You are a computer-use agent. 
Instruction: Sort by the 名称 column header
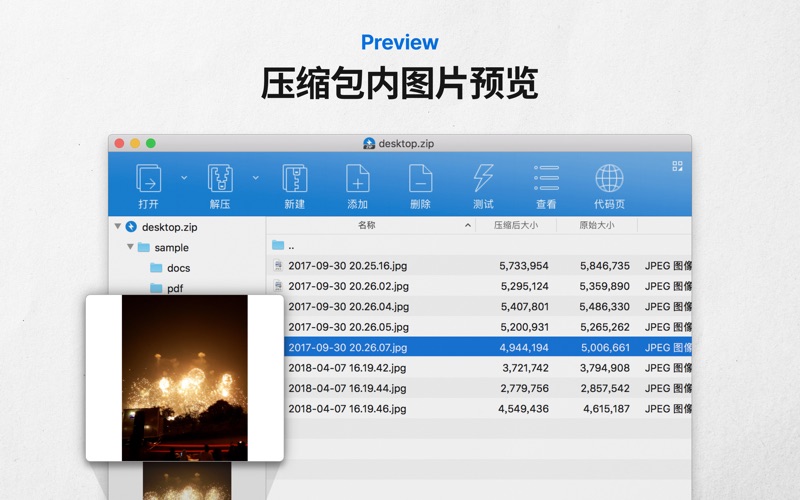click(x=366, y=225)
